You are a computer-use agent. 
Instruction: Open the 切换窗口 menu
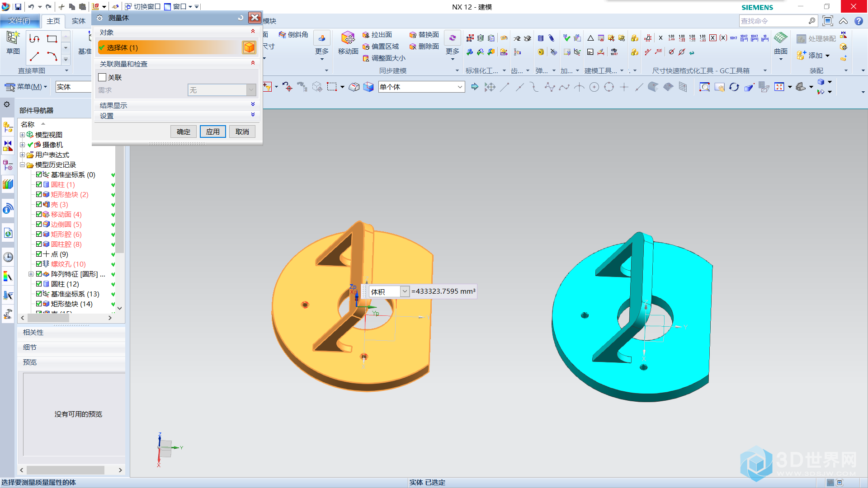coord(142,7)
